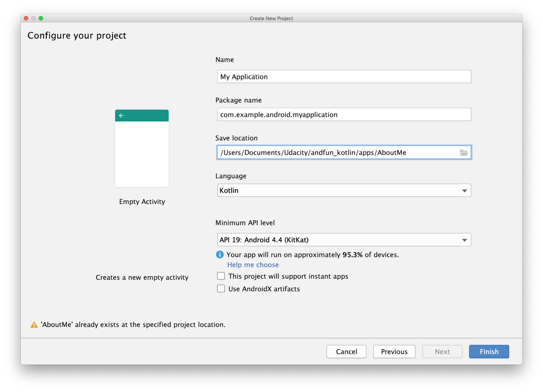Click the yellow minimize window button
The height and width of the screenshot is (392, 543).
coord(33,18)
